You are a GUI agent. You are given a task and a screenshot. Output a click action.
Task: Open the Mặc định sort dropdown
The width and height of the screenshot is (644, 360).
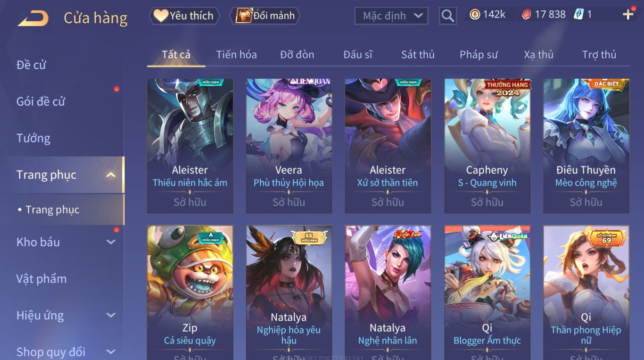(391, 16)
